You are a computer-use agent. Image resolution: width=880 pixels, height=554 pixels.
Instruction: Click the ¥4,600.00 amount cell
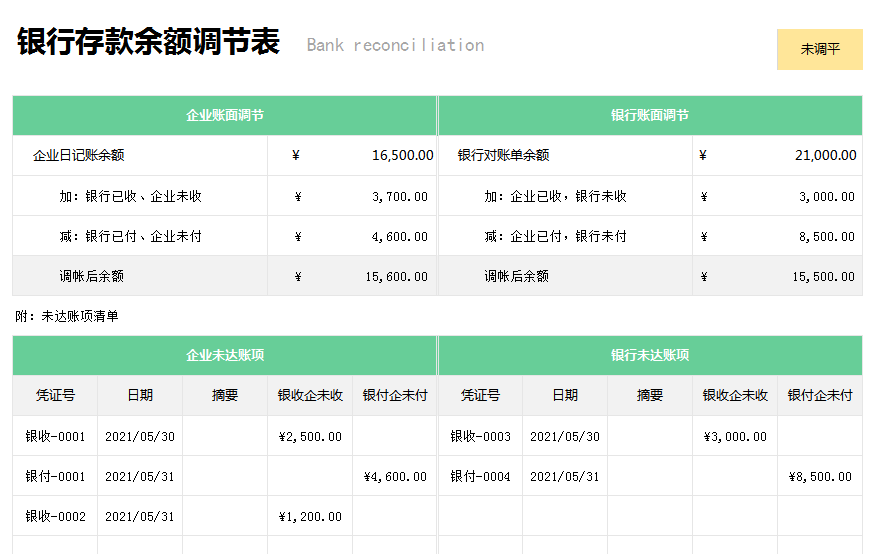coord(395,476)
